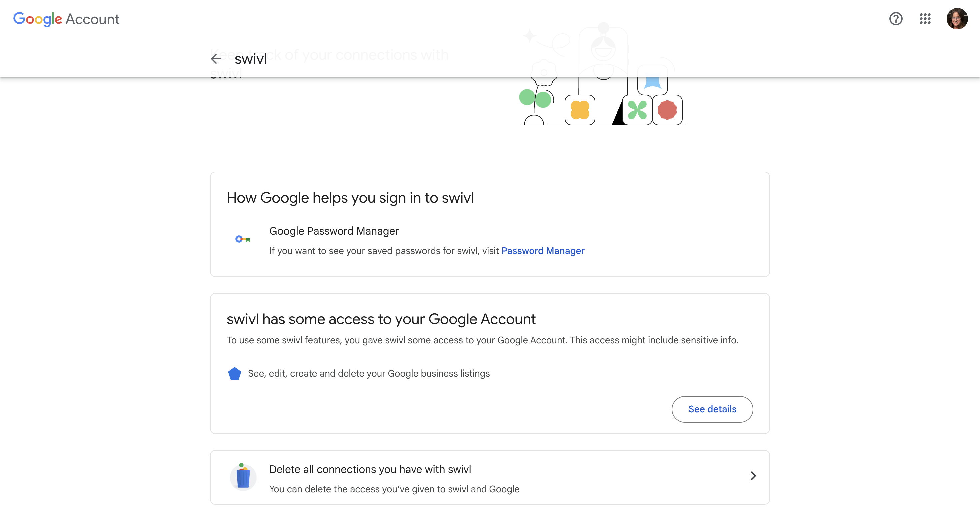Click the Google Password Manager key icon

click(x=242, y=239)
